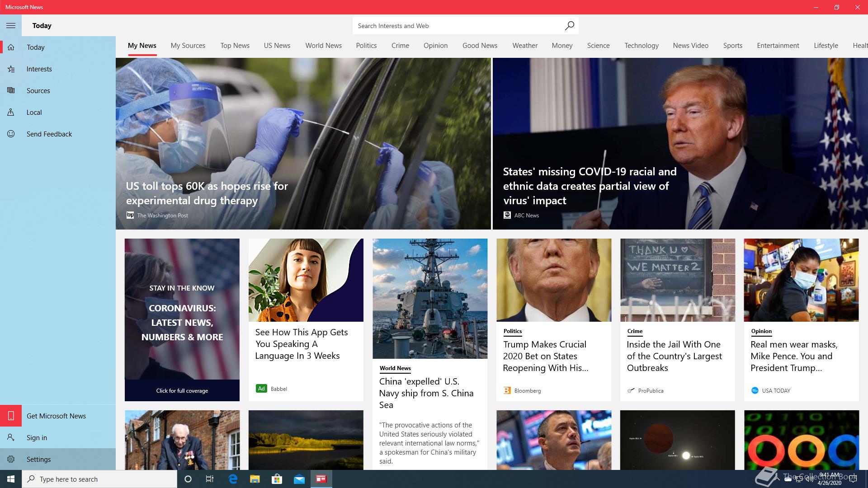Click the search magnifier icon
The width and height of the screenshot is (868, 488).
(569, 26)
